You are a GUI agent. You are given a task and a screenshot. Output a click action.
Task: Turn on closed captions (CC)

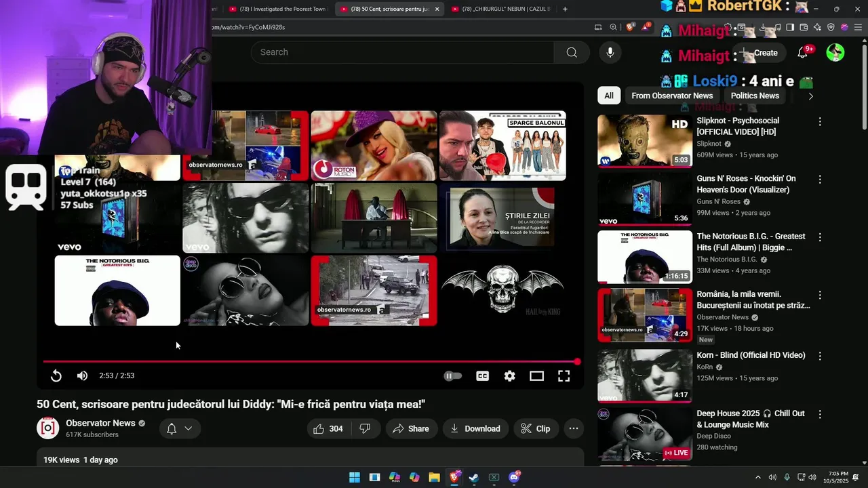(482, 375)
